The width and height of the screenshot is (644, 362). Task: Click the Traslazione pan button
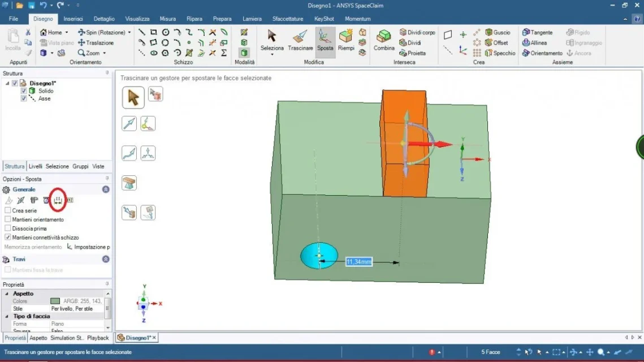[x=96, y=43]
